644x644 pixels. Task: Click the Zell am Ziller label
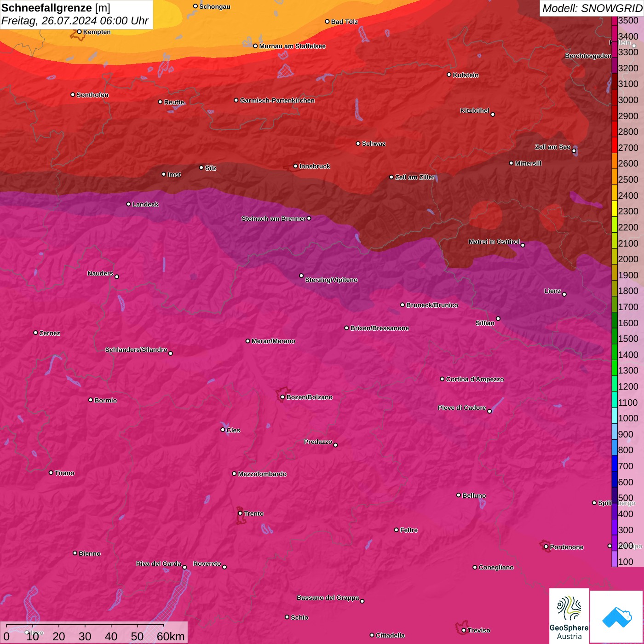click(x=414, y=177)
